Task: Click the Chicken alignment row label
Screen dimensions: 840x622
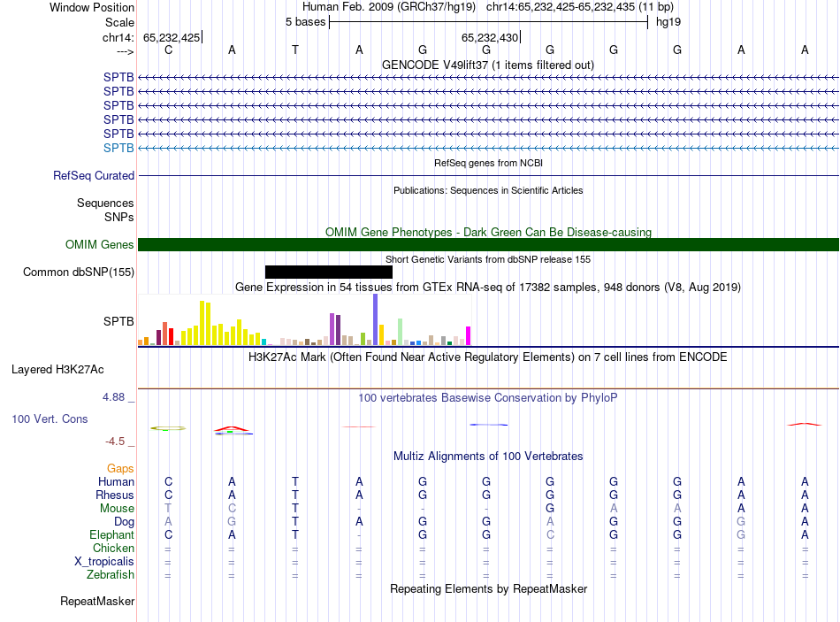Action: click(113, 548)
